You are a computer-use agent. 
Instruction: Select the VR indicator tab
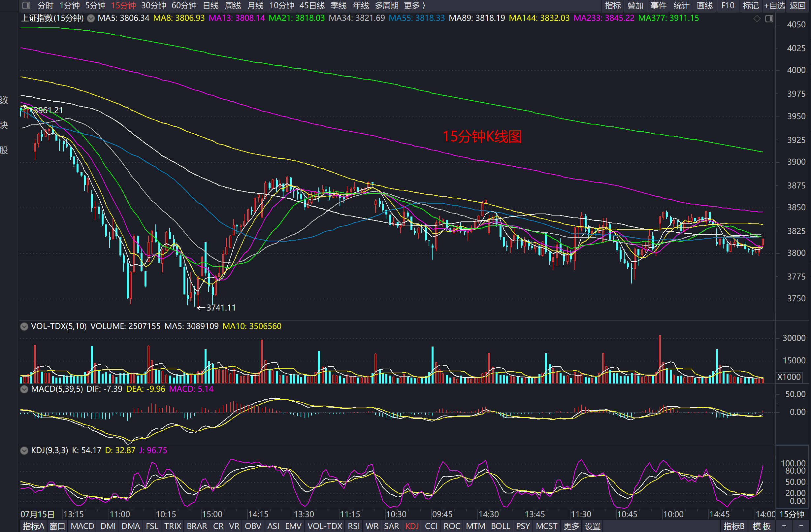click(x=234, y=526)
